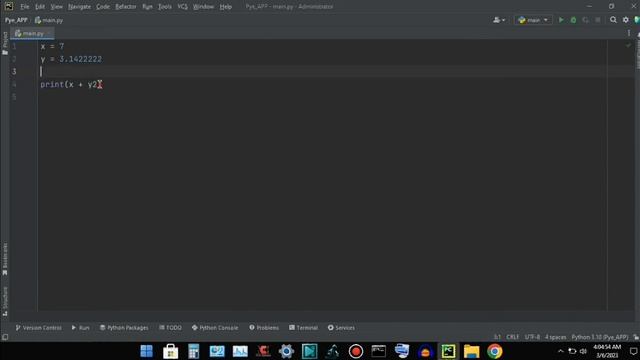The width and height of the screenshot is (640, 360).
Task: Open IDE settings gear icon
Action: pos(626,20)
